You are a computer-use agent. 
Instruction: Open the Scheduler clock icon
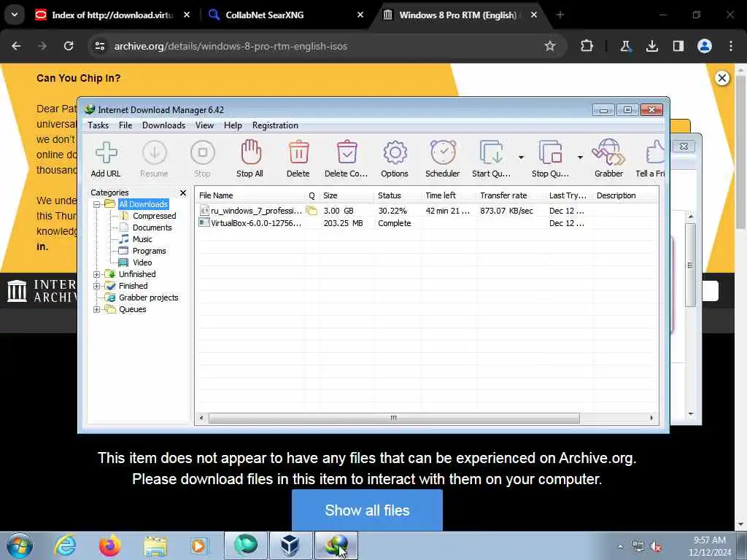[x=443, y=159]
